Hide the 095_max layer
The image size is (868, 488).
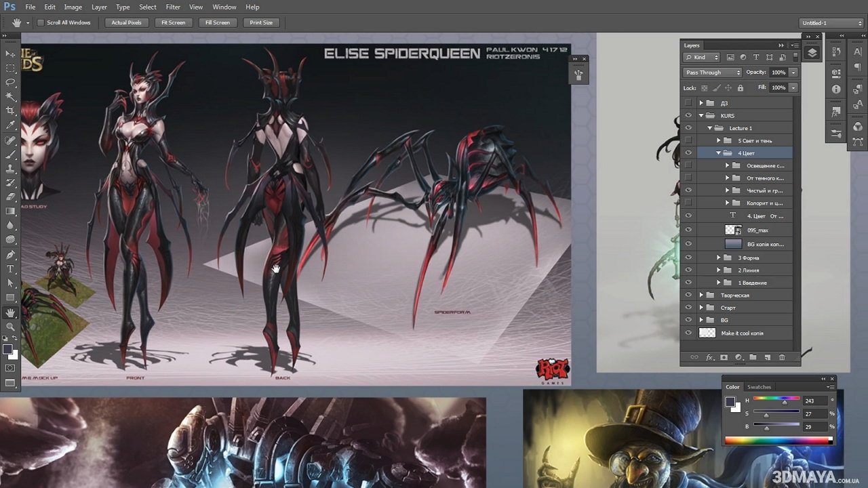click(x=688, y=230)
